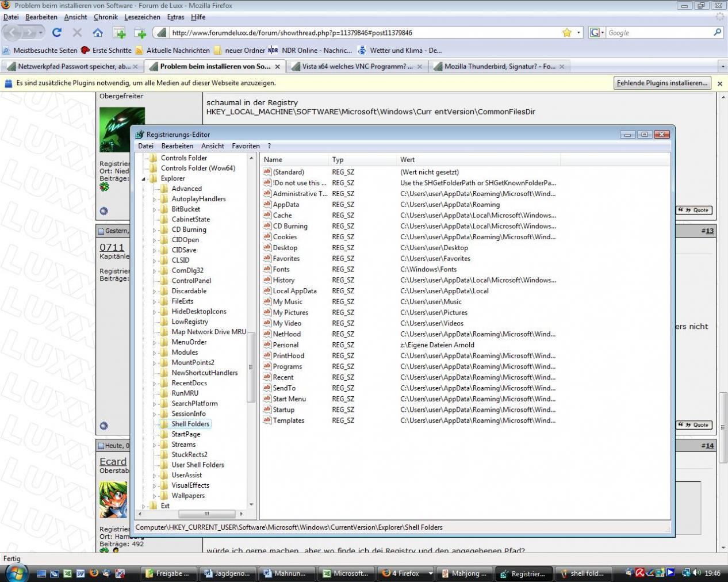Expand the UserAssist key
The height and width of the screenshot is (582, 728).
[x=154, y=476]
